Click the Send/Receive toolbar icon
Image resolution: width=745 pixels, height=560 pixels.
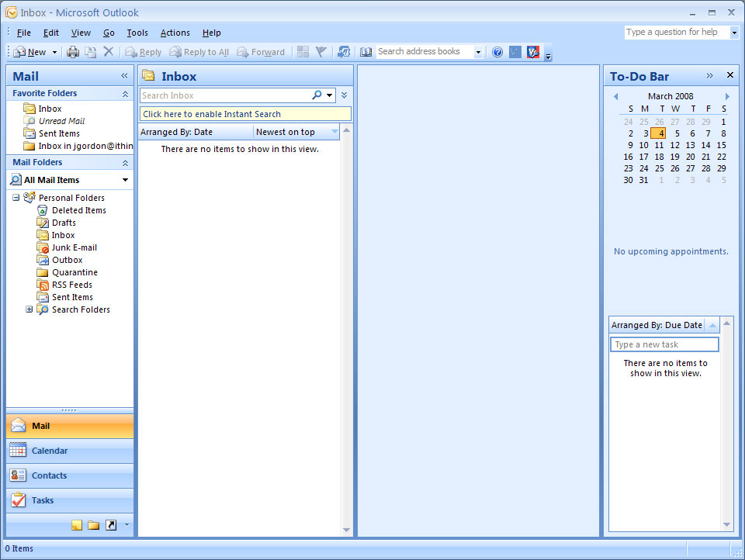[x=344, y=52]
